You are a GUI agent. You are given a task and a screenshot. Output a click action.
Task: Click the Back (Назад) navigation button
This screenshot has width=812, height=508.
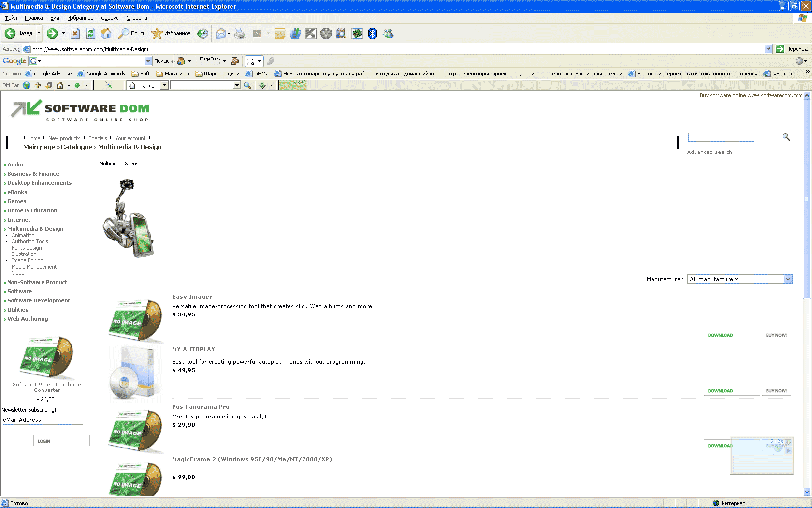18,33
